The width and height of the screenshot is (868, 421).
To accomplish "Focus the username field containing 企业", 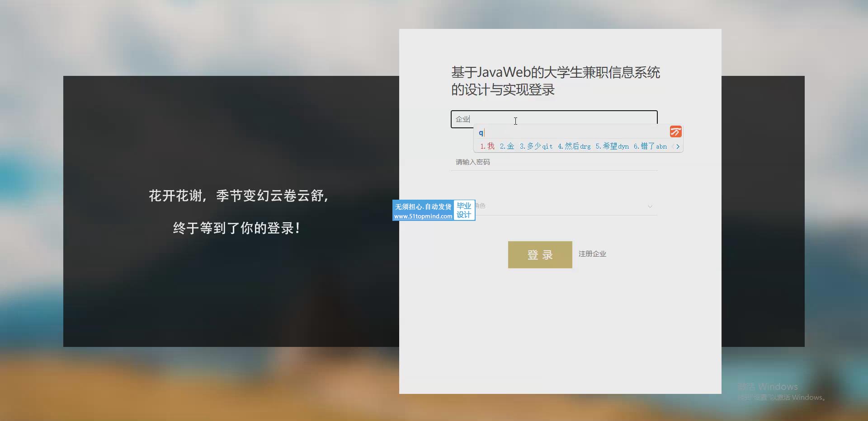I will click(x=554, y=119).
